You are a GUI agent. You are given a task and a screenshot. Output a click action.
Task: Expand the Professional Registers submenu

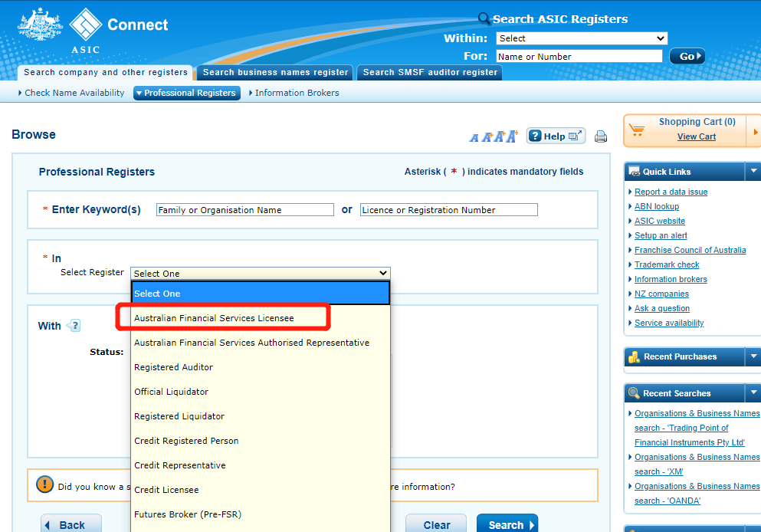click(x=187, y=93)
